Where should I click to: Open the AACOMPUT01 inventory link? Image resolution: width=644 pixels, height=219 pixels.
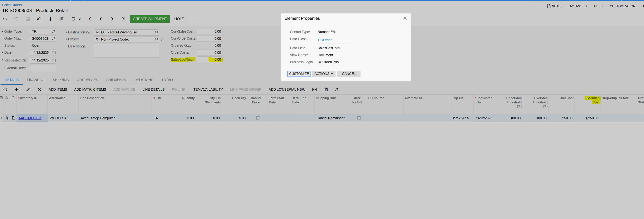[x=30, y=118]
